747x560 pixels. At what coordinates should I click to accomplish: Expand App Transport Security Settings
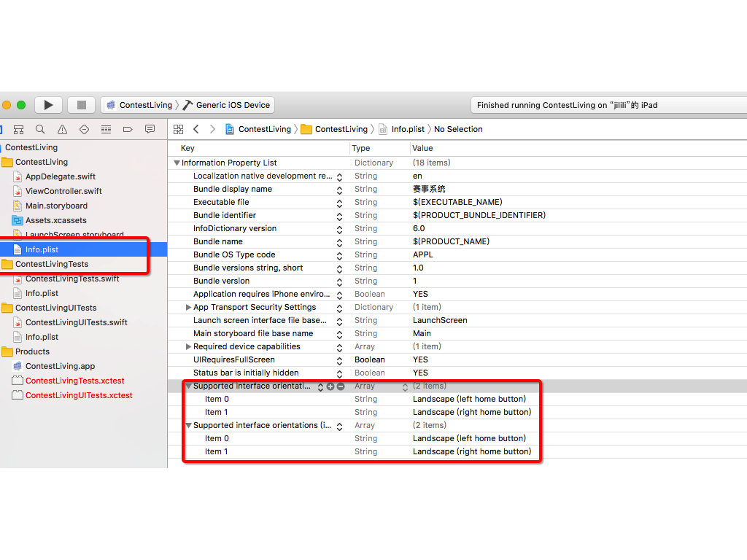click(188, 307)
